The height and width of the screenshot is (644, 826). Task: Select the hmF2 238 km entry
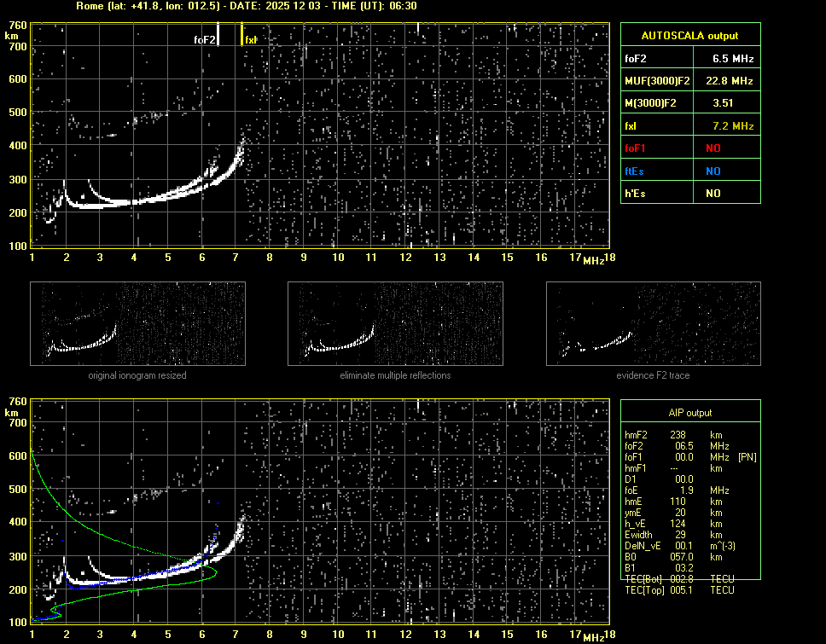(x=678, y=435)
